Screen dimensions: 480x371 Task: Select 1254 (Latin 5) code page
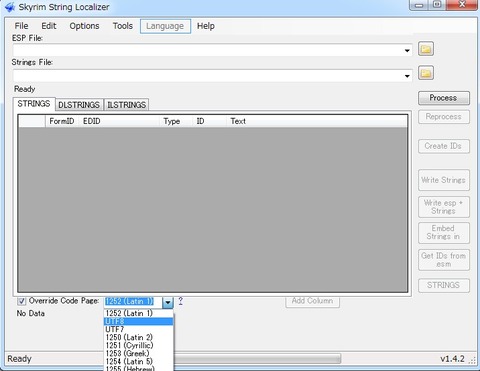pyautogui.click(x=139, y=361)
